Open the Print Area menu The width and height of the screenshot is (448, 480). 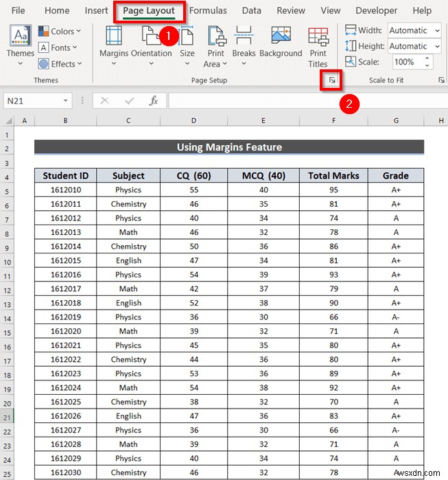(x=215, y=46)
